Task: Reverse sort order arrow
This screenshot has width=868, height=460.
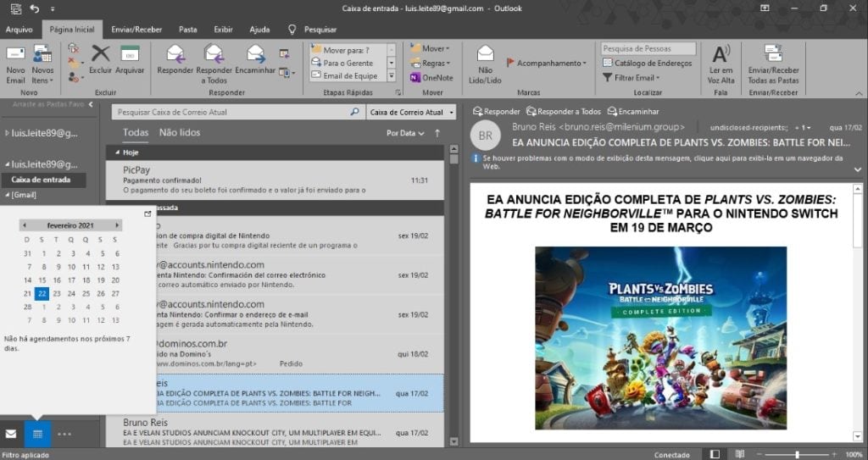Action: click(437, 133)
